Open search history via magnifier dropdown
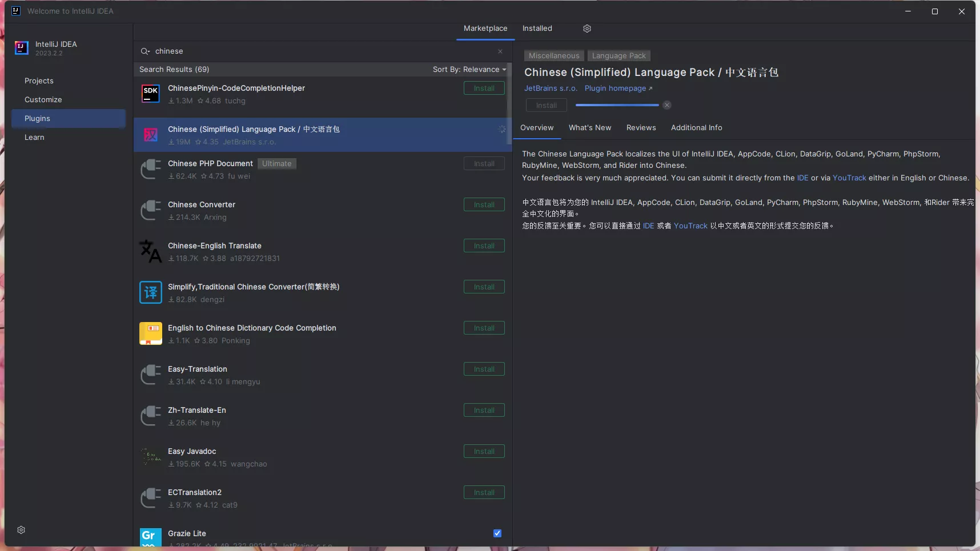 tap(145, 51)
